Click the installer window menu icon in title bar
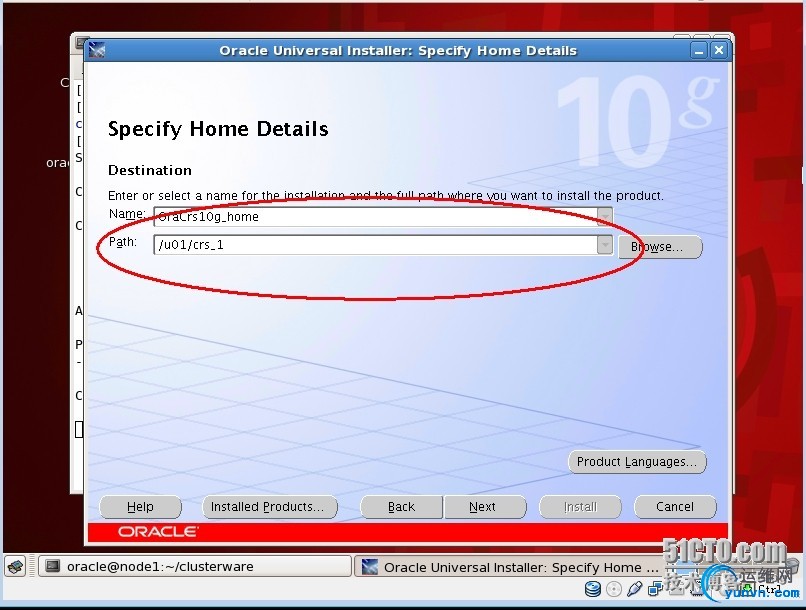Screen dimensions: 806x610 pyautogui.click(x=97, y=50)
